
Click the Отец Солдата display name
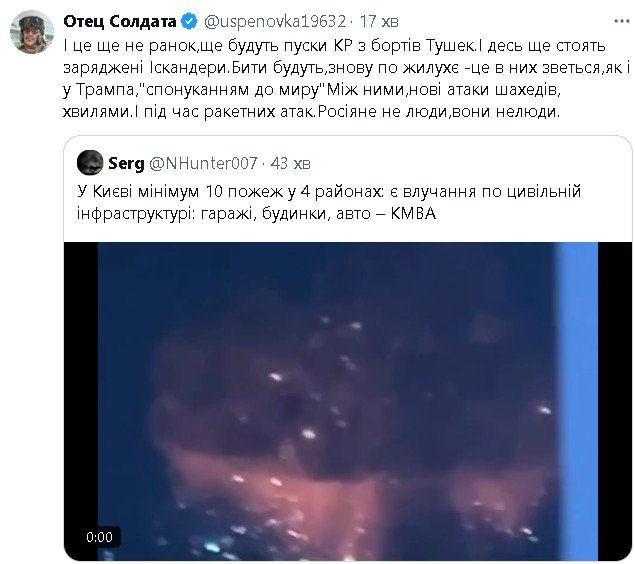point(120,21)
